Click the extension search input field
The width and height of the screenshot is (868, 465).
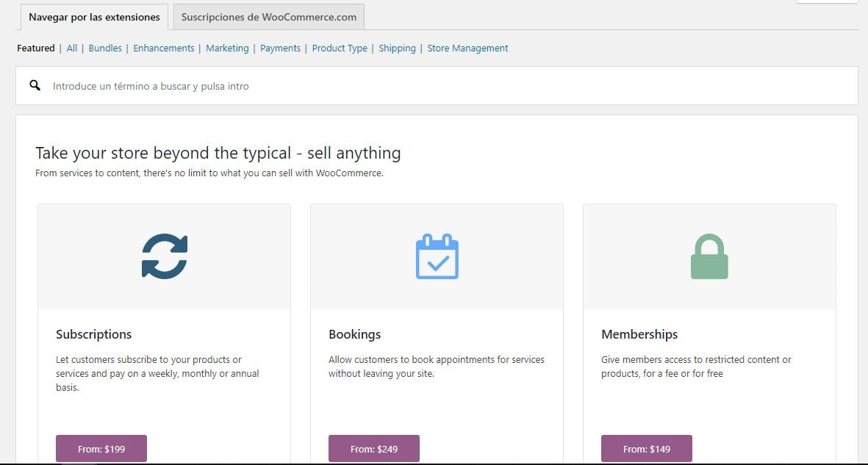pyautogui.click(x=294, y=85)
